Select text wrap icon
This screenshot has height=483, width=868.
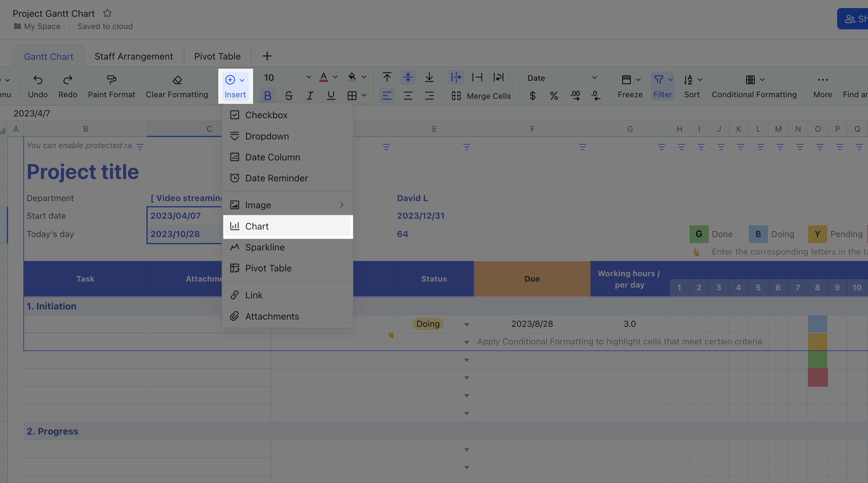click(x=498, y=78)
